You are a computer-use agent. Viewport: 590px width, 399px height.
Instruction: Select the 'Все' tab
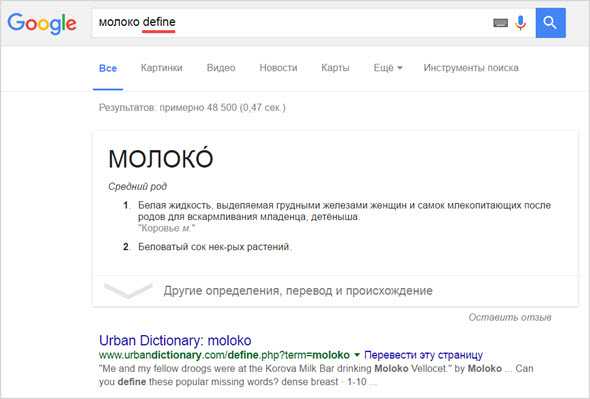[x=108, y=68]
